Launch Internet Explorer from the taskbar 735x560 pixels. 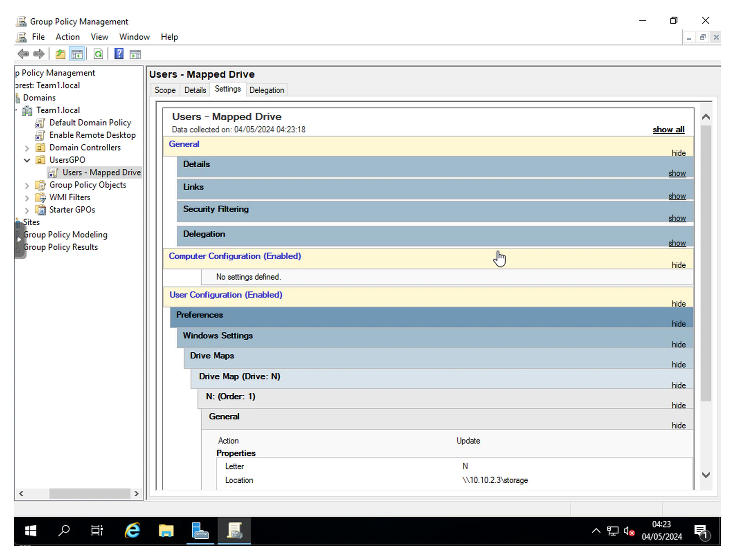(x=132, y=531)
